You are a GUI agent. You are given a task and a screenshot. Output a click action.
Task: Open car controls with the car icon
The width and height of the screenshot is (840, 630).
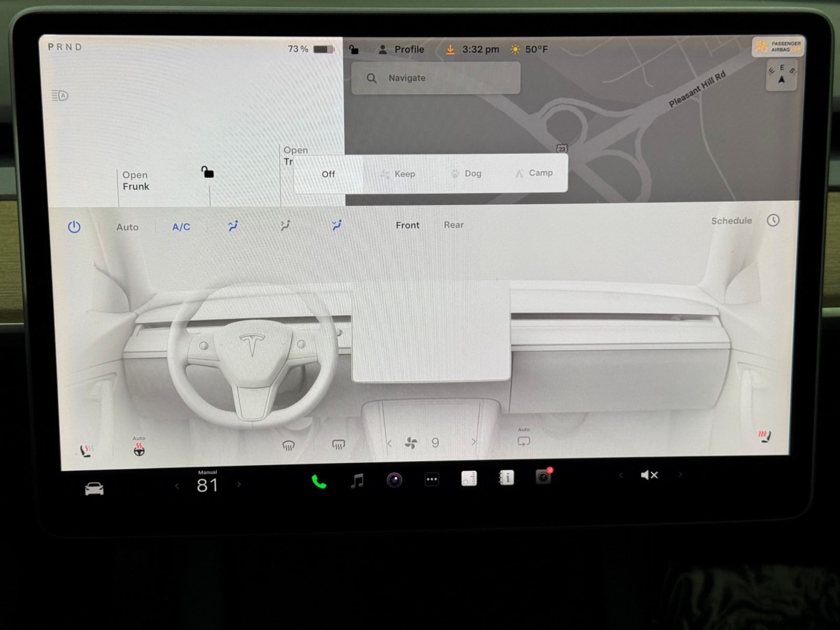click(94, 489)
